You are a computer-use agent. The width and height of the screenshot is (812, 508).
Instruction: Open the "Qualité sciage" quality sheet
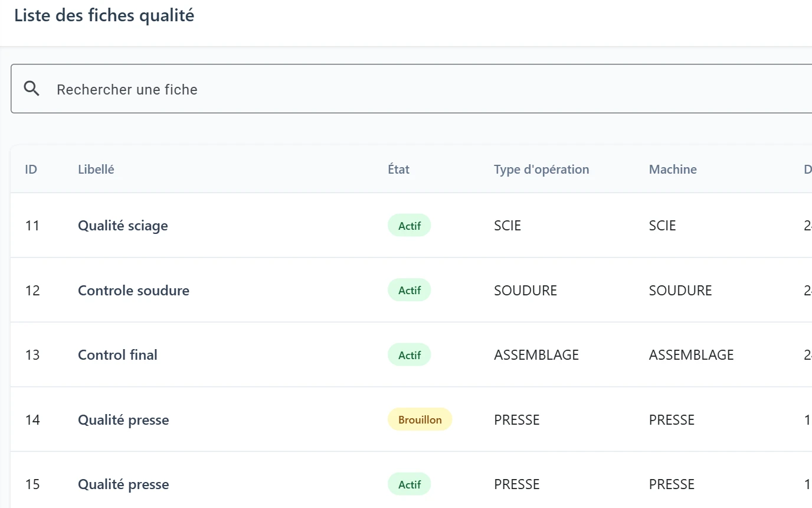click(123, 226)
